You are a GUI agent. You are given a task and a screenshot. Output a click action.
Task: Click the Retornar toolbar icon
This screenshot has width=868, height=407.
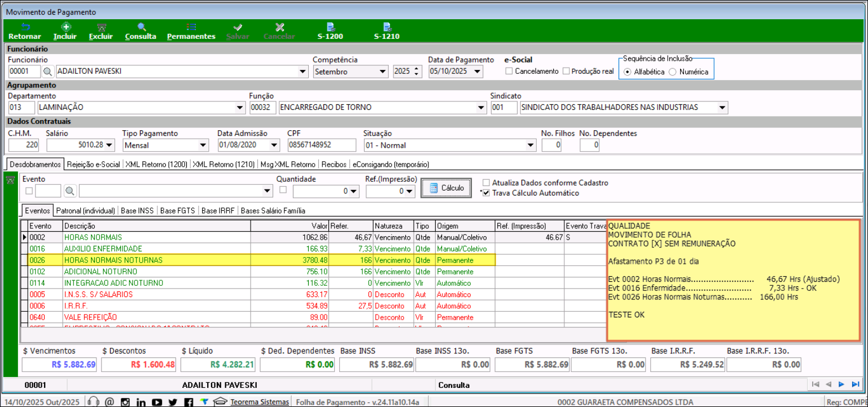pos(25,27)
